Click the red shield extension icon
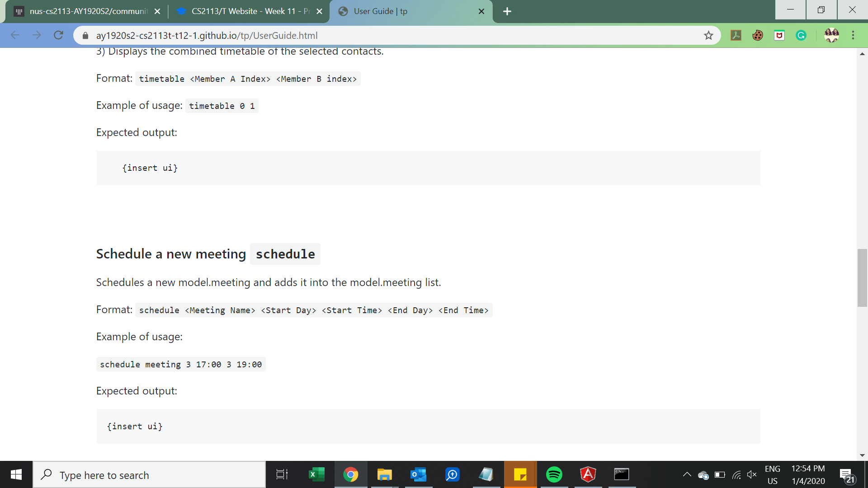 pyautogui.click(x=779, y=35)
